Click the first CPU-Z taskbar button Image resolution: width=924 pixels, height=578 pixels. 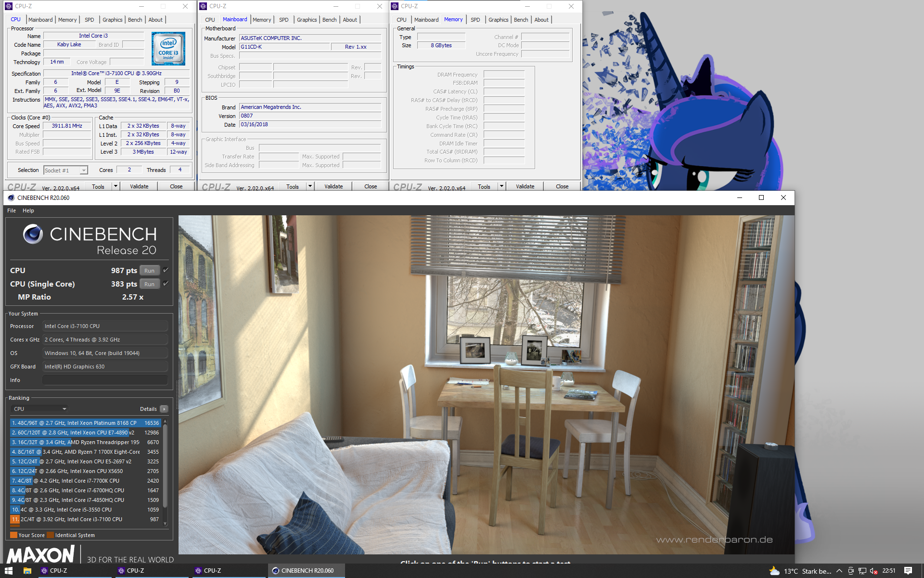click(x=74, y=571)
